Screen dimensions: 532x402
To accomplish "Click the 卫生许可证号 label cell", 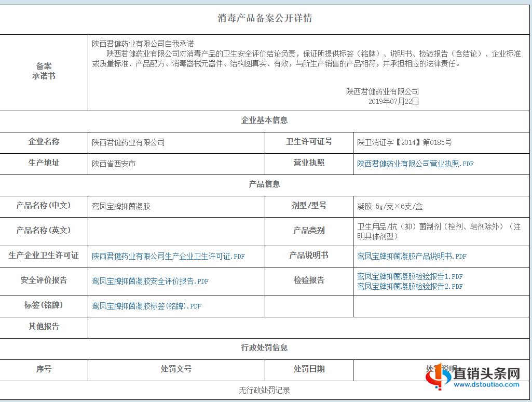I will 309,142.
